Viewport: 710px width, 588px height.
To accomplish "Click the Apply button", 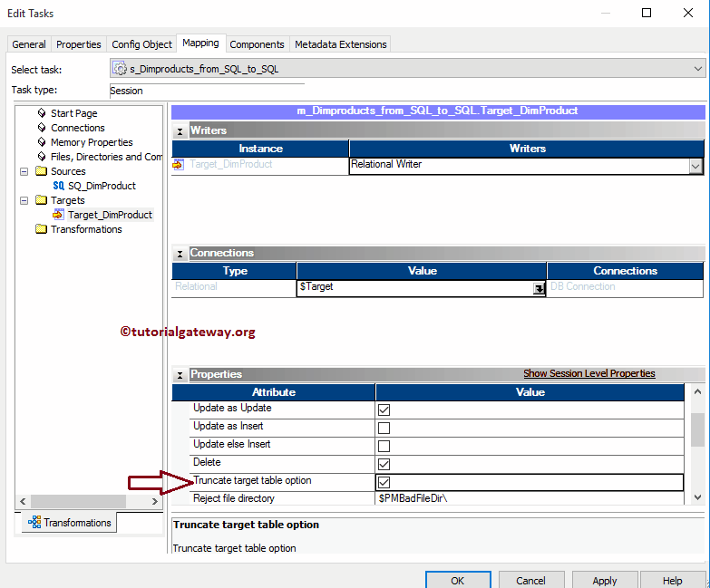I will pos(605,581).
